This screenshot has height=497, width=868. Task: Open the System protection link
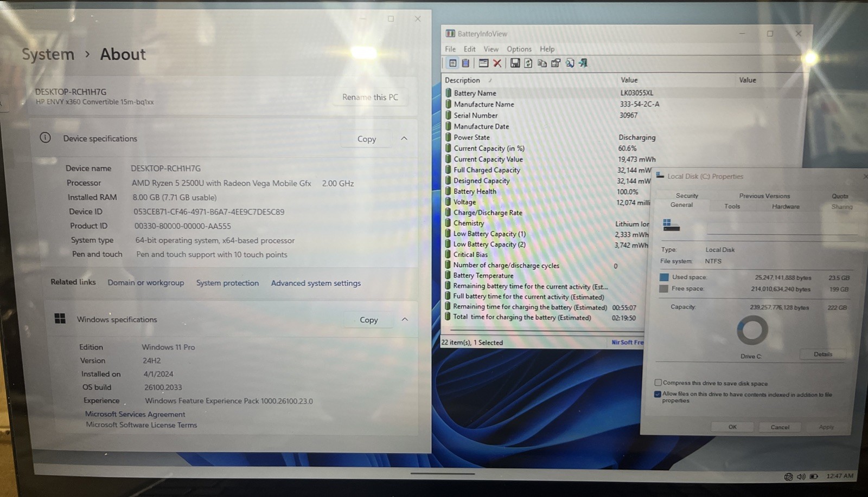227,282
